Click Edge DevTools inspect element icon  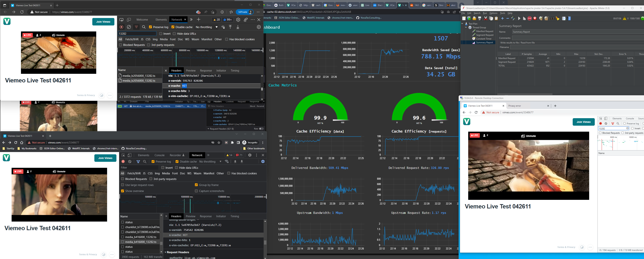[x=121, y=20]
